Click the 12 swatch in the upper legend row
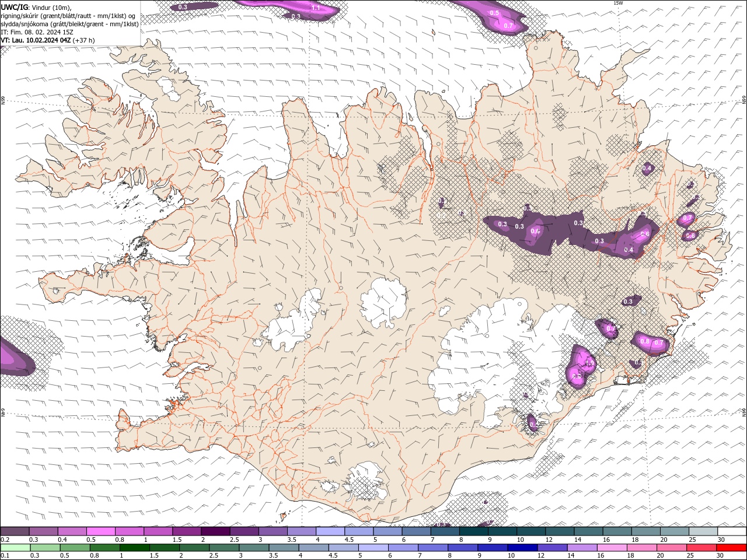The image size is (747, 560). tap(560, 531)
